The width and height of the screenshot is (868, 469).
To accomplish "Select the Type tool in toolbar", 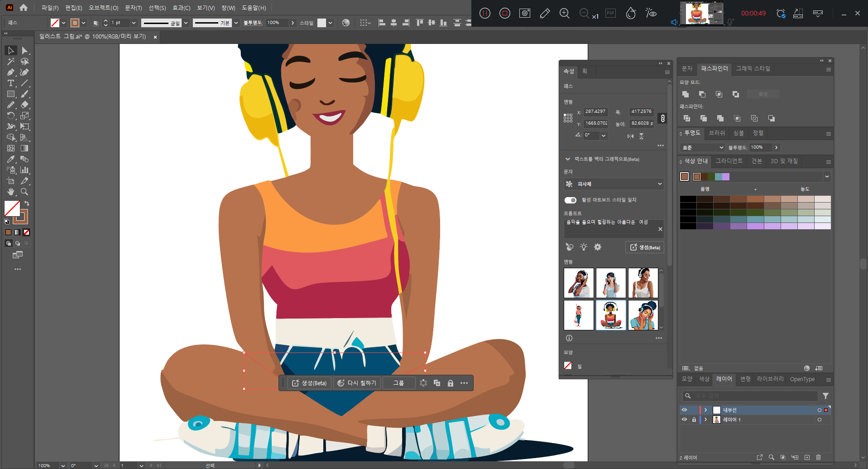I will pyautogui.click(x=11, y=83).
